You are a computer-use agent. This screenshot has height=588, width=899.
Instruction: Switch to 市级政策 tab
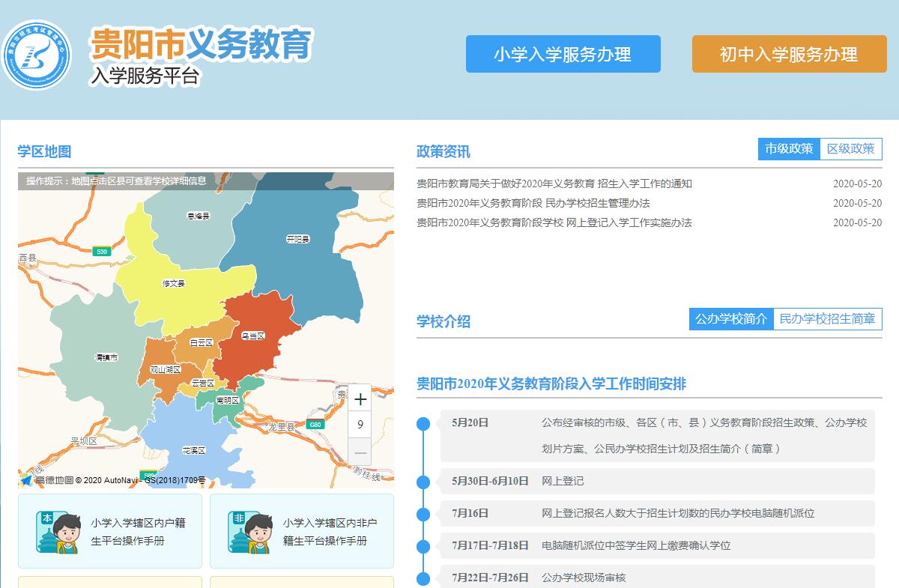tap(788, 149)
